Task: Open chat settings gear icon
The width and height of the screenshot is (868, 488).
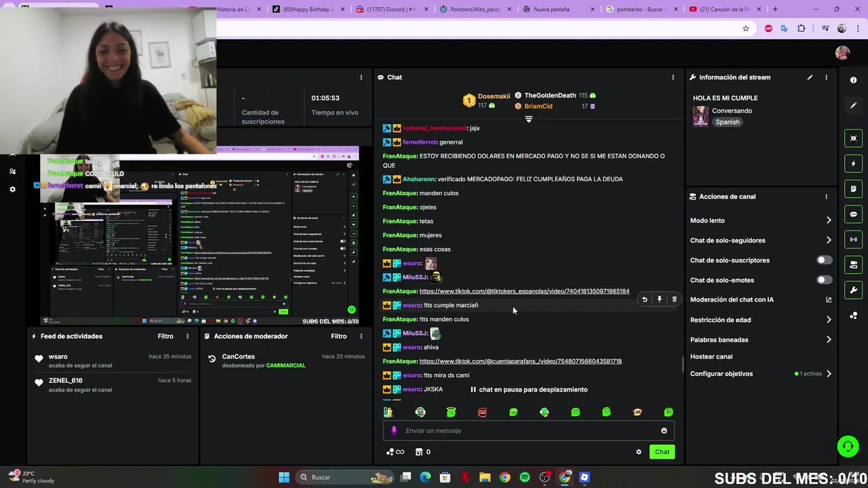Action: [638, 452]
